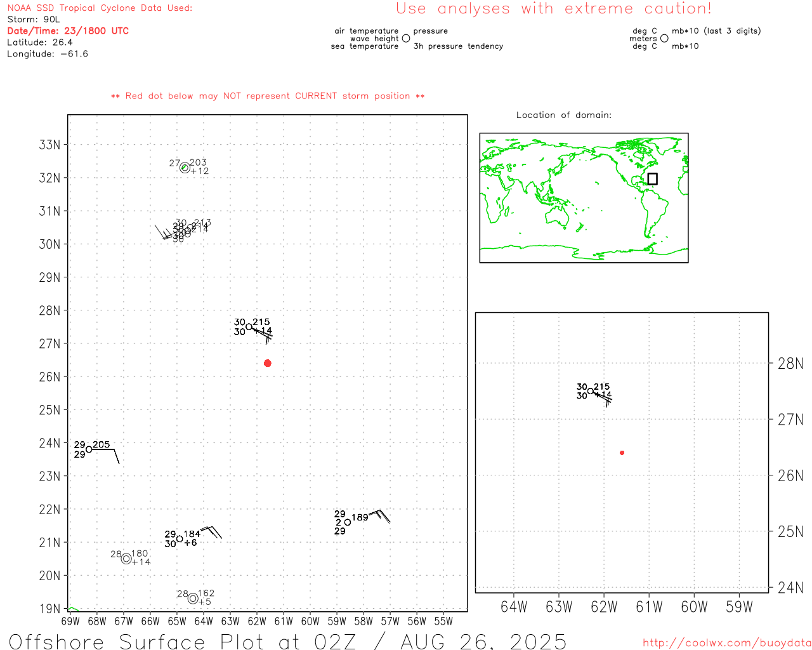Select buoy station with pressure 189 near 22N
The width and height of the screenshot is (812, 650).
click(348, 522)
